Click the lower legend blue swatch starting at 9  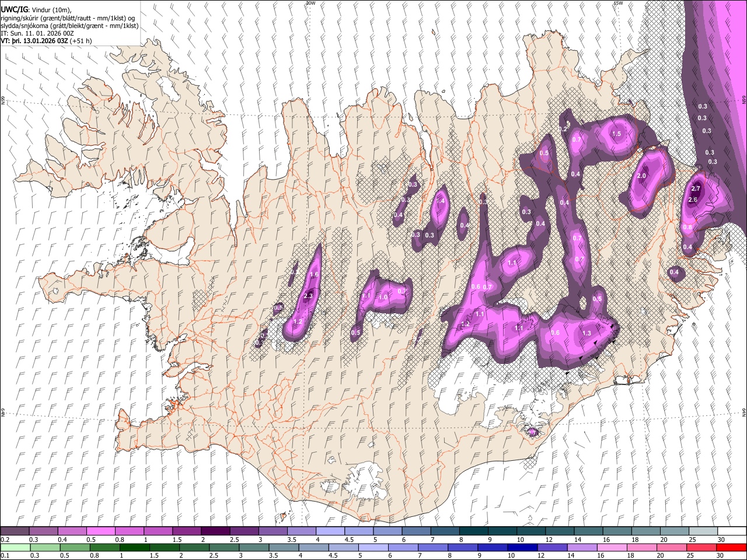(x=492, y=548)
